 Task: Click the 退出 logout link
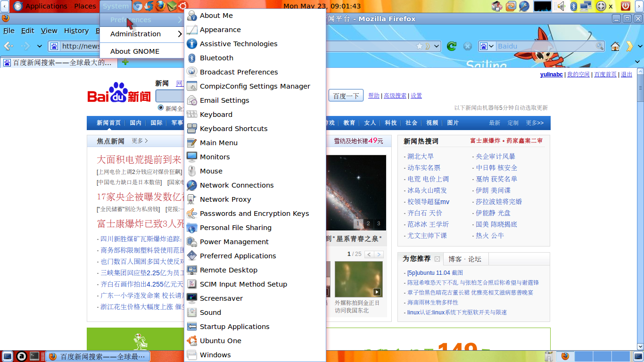click(x=627, y=74)
